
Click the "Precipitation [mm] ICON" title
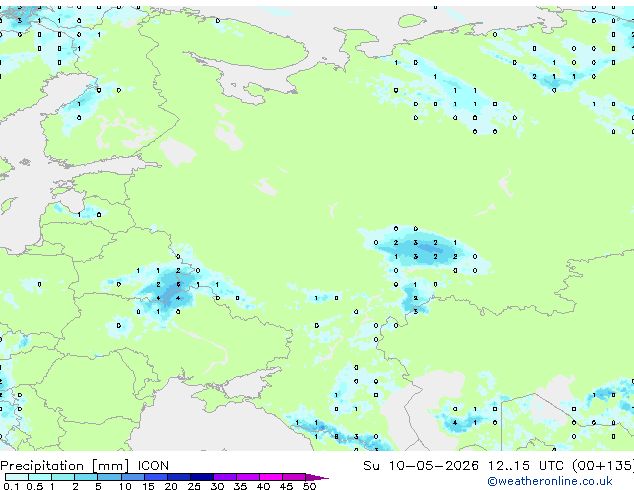pyautogui.click(x=85, y=466)
